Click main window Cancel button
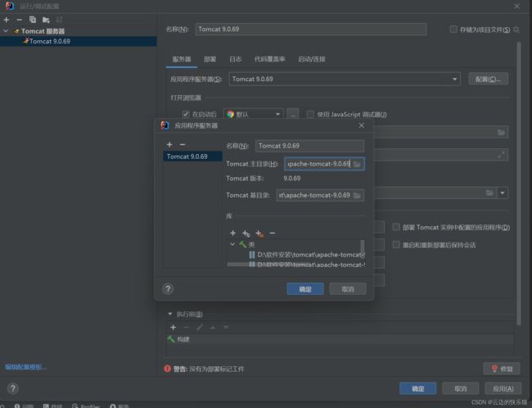Image resolution: width=532 pixels, height=408 pixels. pos(461,388)
